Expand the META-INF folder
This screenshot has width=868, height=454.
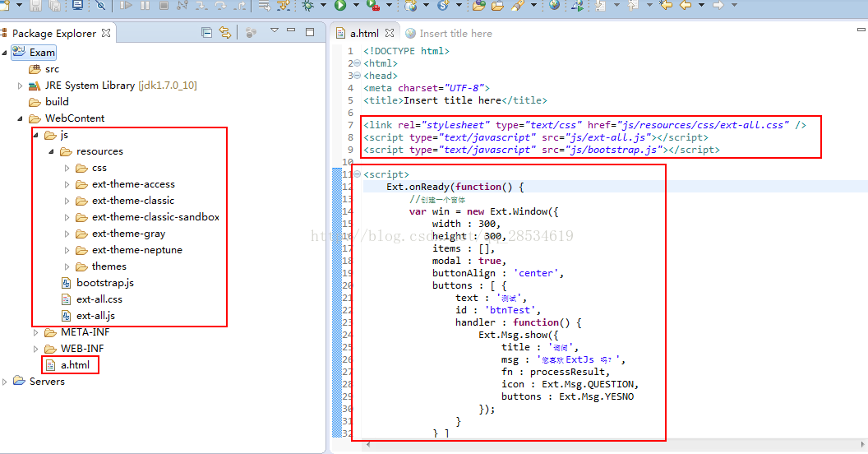coord(35,333)
